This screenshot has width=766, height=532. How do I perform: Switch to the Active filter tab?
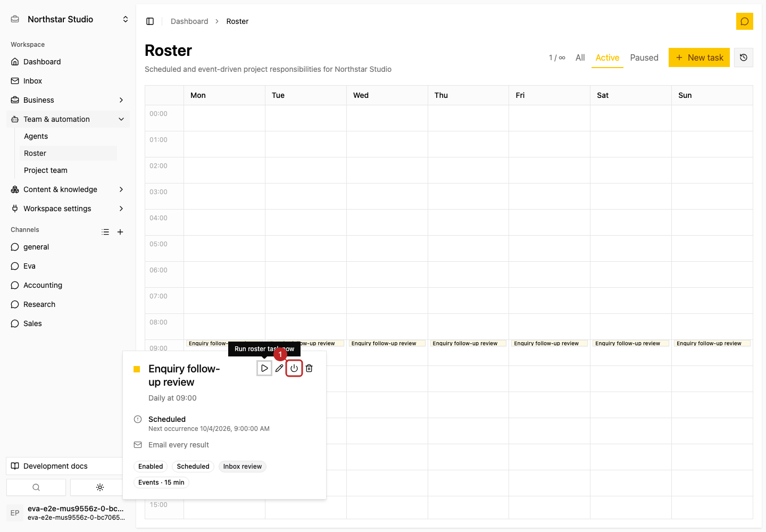[x=607, y=57]
